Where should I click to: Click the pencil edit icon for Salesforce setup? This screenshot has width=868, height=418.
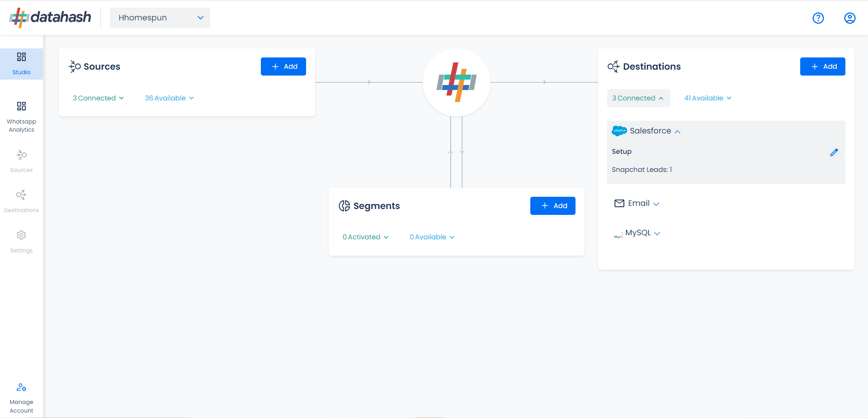click(834, 152)
